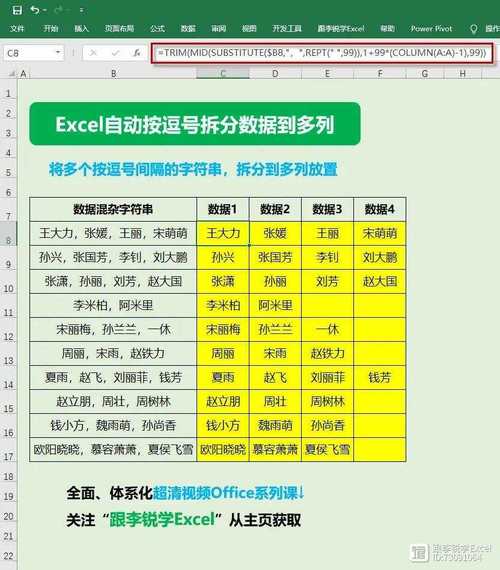The image size is (500, 570).
Task: Click the Enter checkmark formula icon
Action: [116, 53]
